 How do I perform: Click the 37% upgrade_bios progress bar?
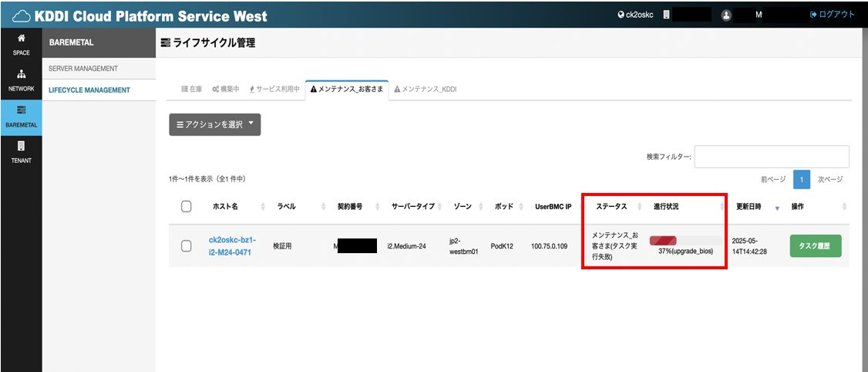[x=685, y=240]
